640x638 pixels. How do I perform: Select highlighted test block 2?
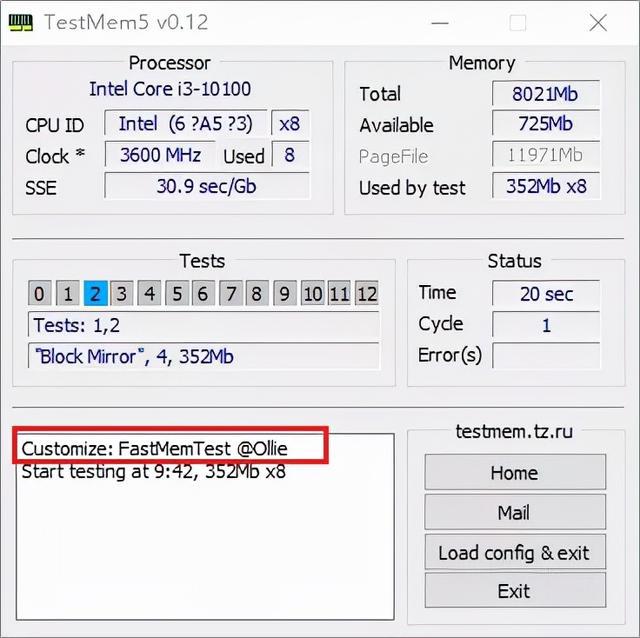[96, 293]
